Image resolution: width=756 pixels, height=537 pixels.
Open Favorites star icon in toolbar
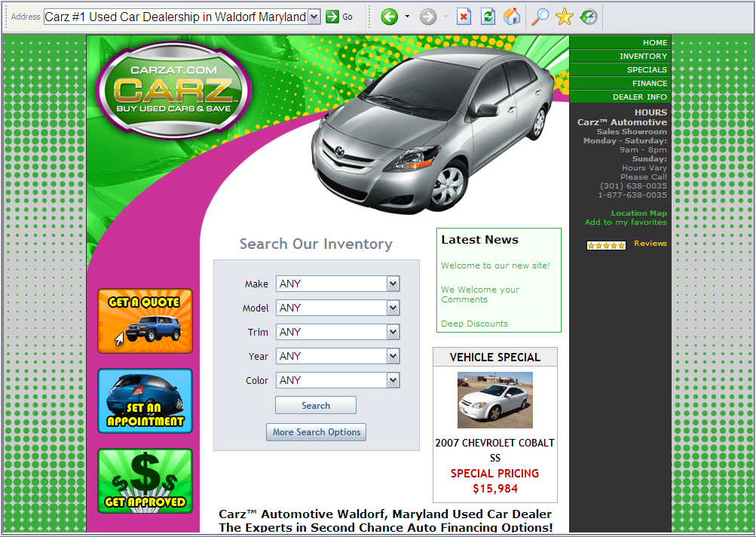(x=564, y=17)
